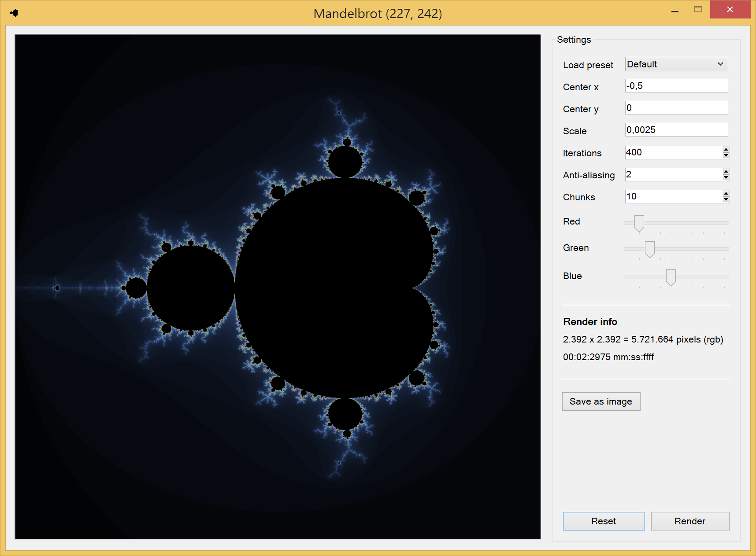Click the Center y input field
Viewport: 756px width, 556px height.
tap(676, 108)
